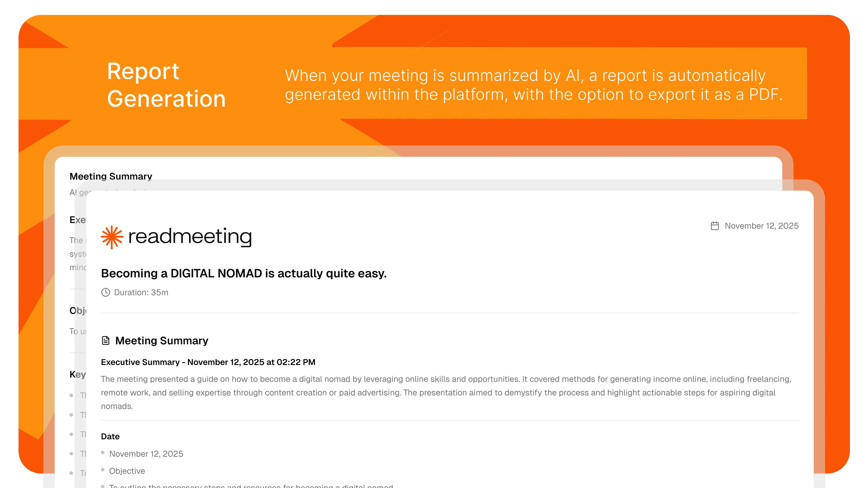Click the Executive Summary timestamp heading

point(208,362)
